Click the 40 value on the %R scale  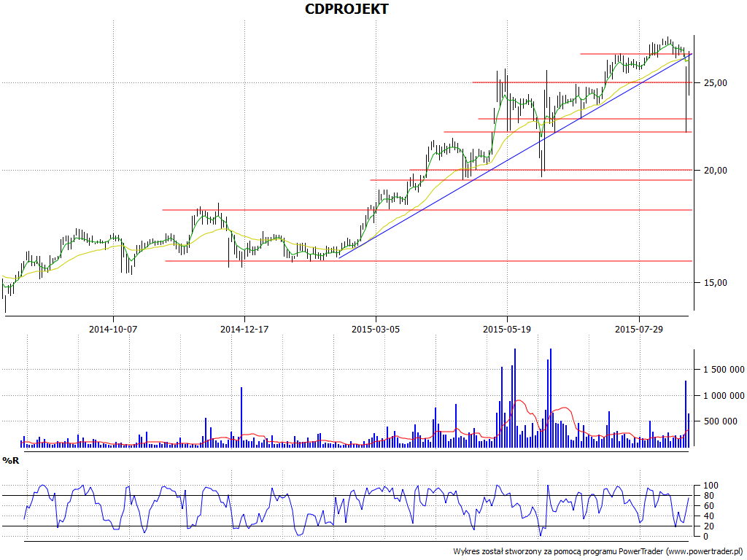(x=708, y=516)
